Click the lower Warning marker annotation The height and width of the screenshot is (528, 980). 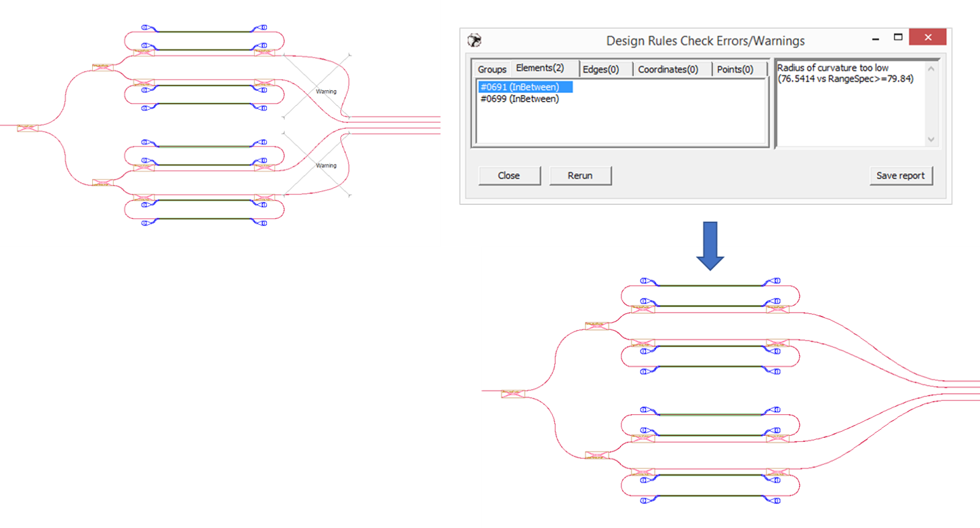327,165
